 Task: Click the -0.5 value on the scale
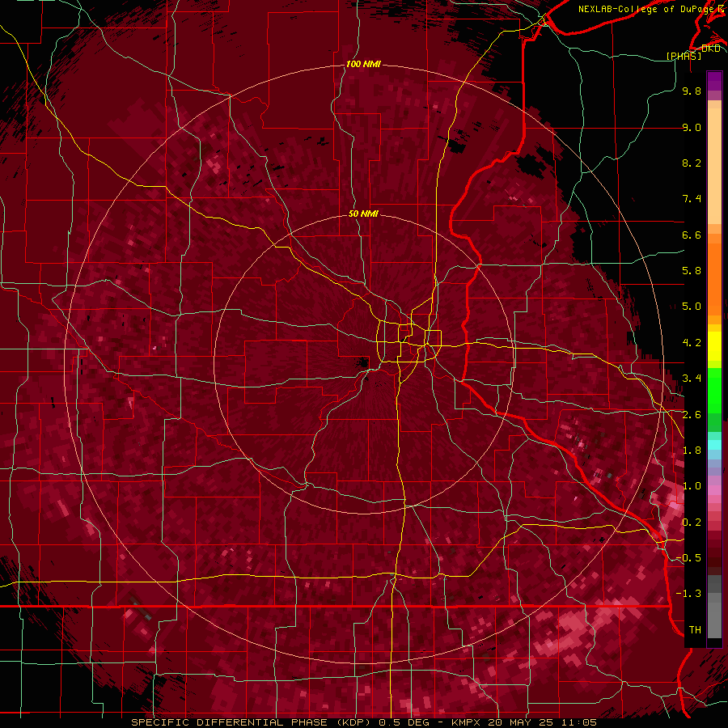pyautogui.click(x=689, y=558)
